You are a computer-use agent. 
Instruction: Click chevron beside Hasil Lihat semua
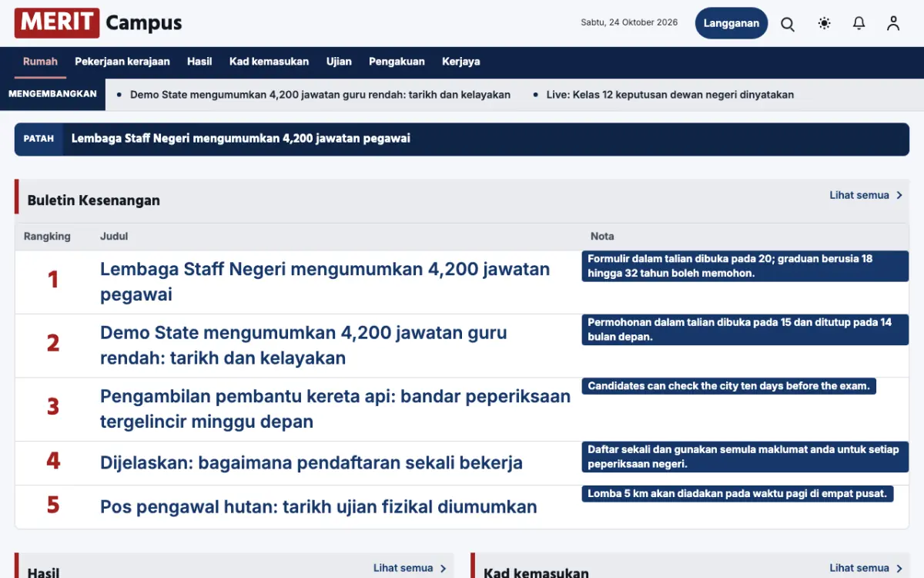pos(443,568)
